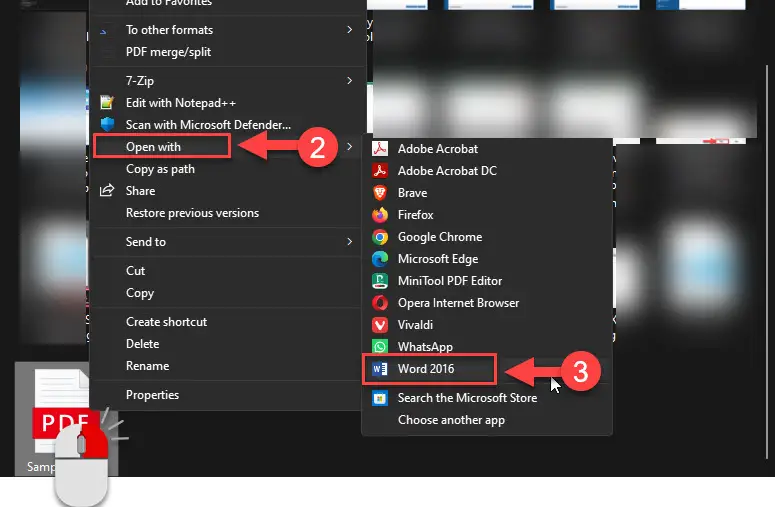
Task: Open file with Opera Internet Browser
Action: coord(487,302)
